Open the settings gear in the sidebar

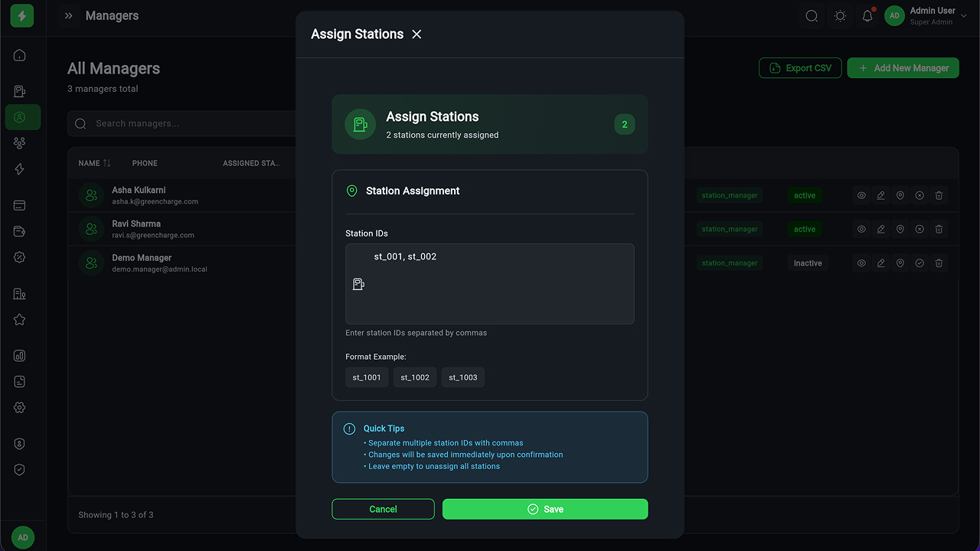point(20,408)
